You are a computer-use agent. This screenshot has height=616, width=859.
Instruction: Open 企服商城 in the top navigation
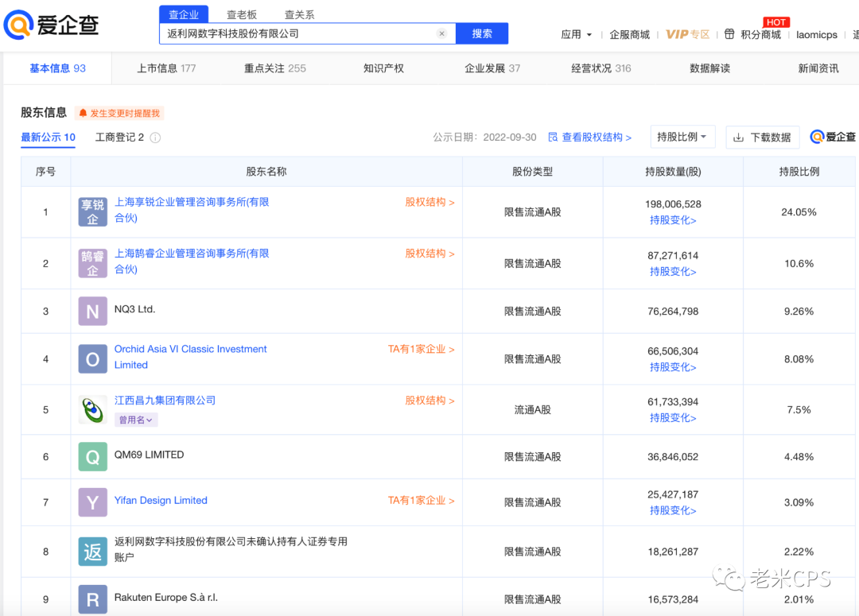(x=629, y=34)
